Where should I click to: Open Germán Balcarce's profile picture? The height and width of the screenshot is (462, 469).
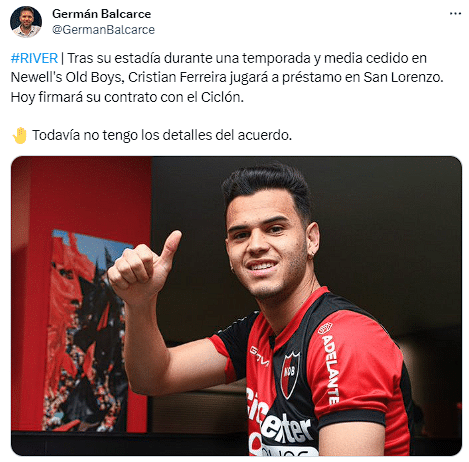26,22
